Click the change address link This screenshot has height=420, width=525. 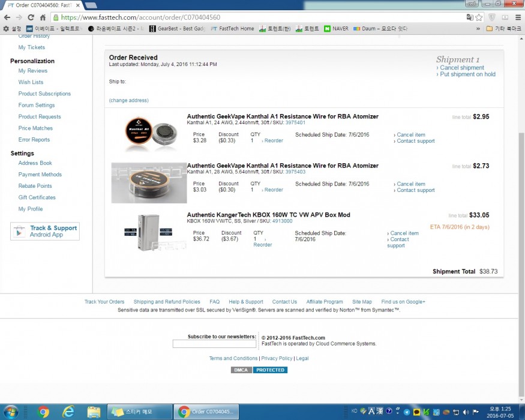128,100
